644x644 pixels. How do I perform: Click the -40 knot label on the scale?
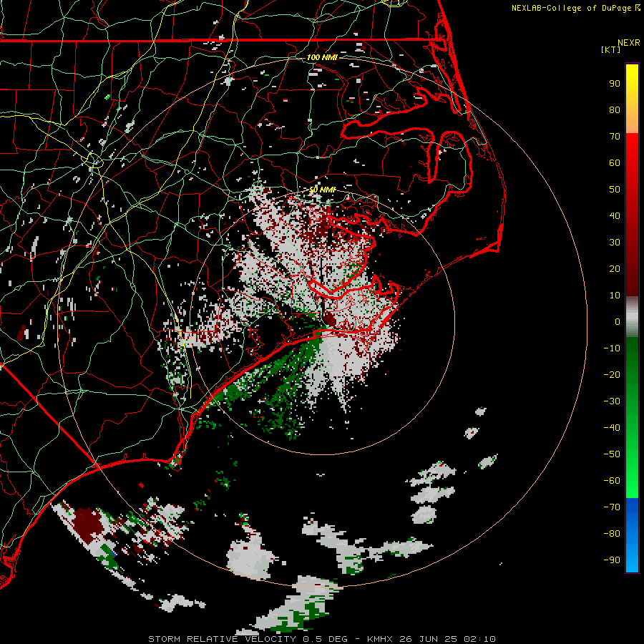612,428
